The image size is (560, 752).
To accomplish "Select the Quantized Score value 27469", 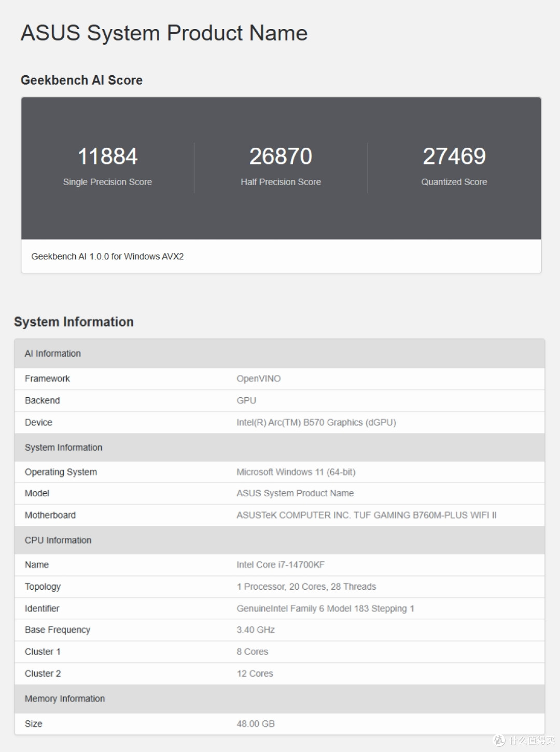I will [x=454, y=156].
